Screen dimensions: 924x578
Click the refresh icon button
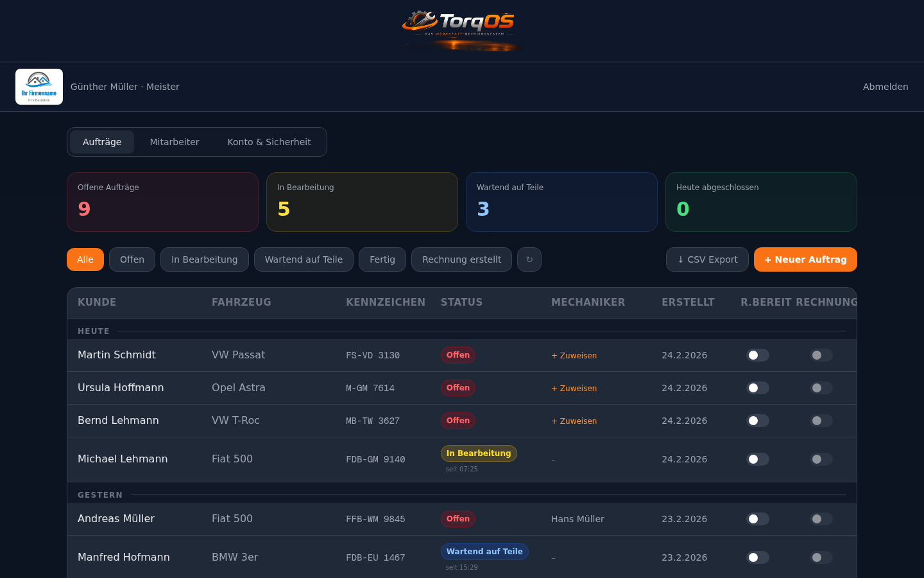click(529, 259)
